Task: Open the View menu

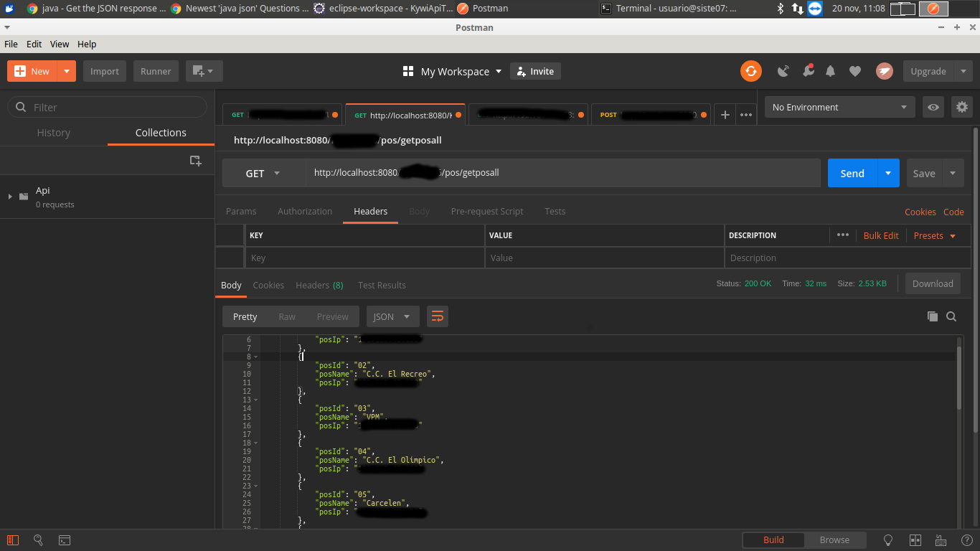Action: (x=60, y=44)
